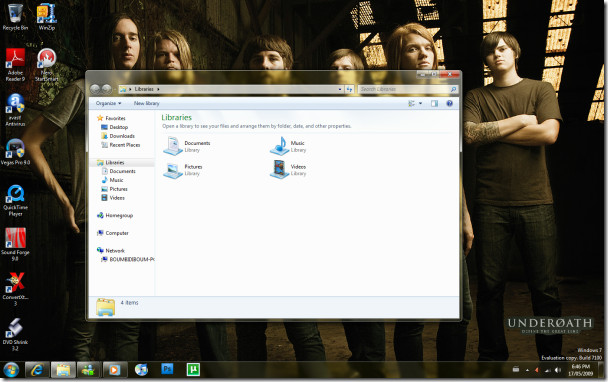Select Documents in the navigation tree
The height and width of the screenshot is (382, 608).
click(x=123, y=171)
